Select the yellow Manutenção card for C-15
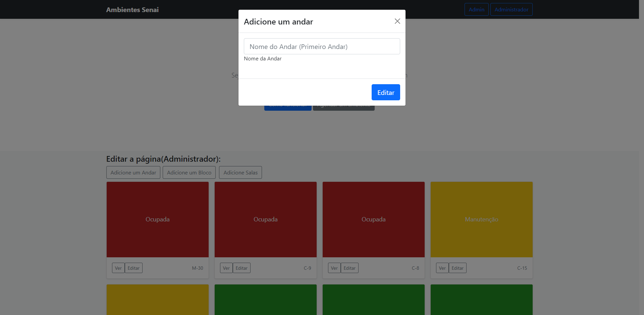The height and width of the screenshot is (315, 644). pos(482,219)
